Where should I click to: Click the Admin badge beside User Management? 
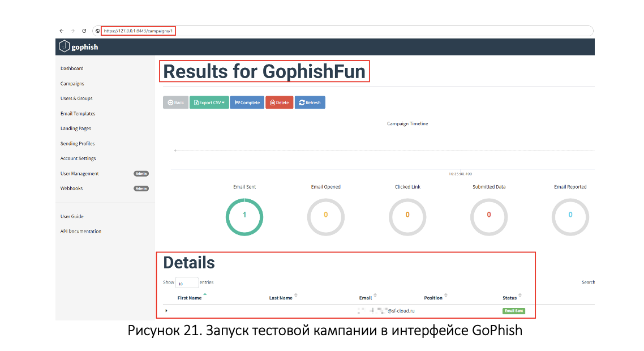click(x=141, y=174)
